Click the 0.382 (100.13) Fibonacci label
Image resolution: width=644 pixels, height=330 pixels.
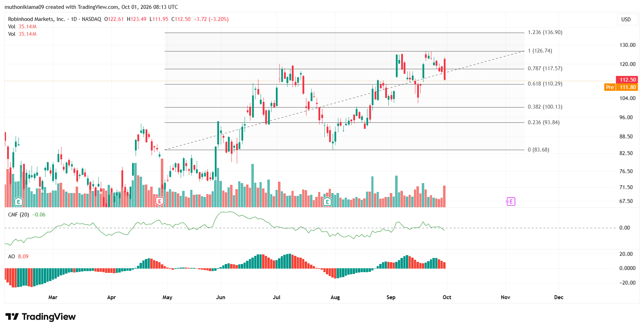pos(545,107)
